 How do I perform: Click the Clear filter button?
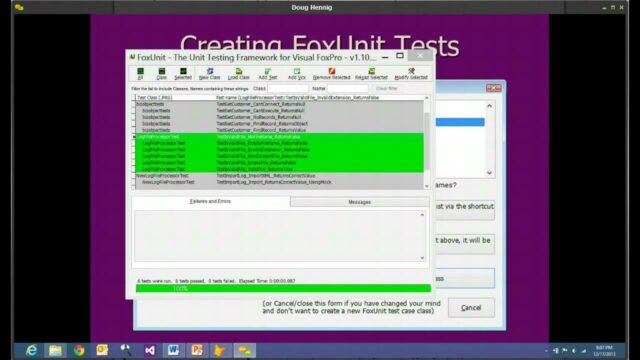pos(387,89)
